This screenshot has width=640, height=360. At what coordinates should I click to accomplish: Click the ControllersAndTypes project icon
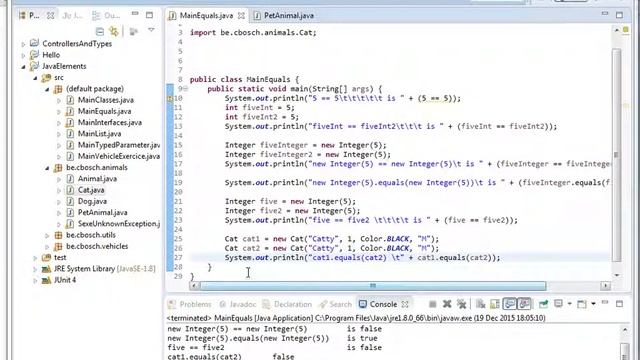pos(35,43)
